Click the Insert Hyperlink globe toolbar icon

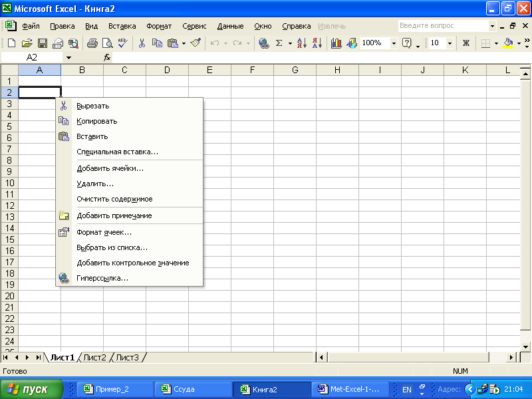263,43
